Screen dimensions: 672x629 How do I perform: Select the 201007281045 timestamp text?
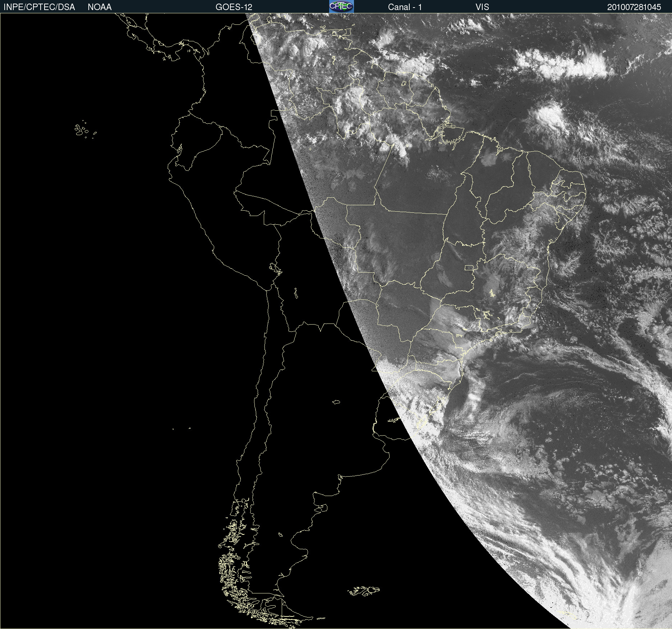(634, 7)
